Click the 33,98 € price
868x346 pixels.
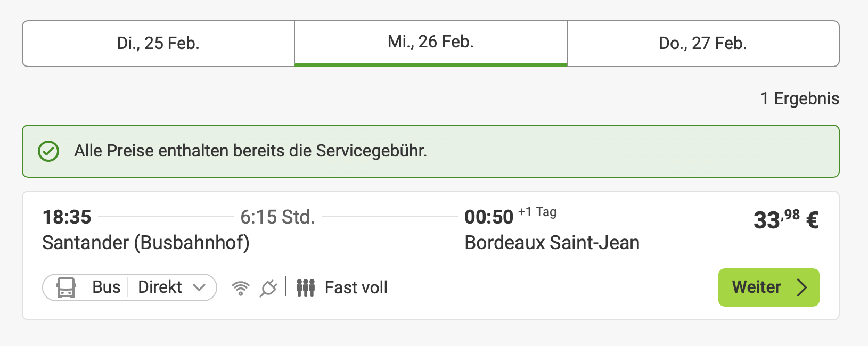pyautogui.click(x=785, y=219)
